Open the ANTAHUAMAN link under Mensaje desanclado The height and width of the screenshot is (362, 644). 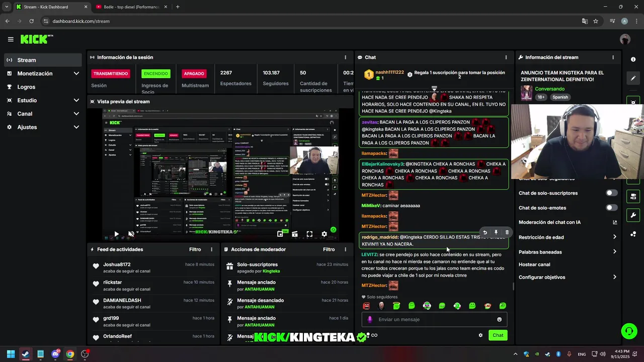[260, 307]
